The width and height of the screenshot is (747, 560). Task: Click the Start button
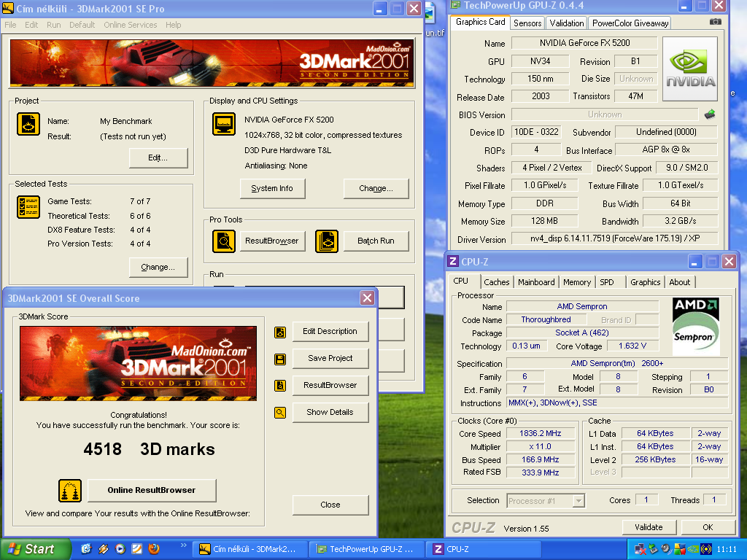tap(35, 550)
